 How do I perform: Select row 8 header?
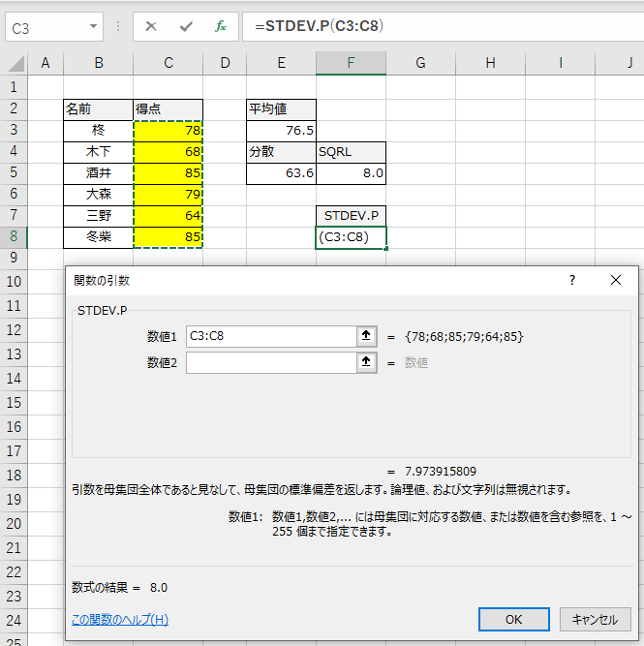pyautogui.click(x=14, y=236)
